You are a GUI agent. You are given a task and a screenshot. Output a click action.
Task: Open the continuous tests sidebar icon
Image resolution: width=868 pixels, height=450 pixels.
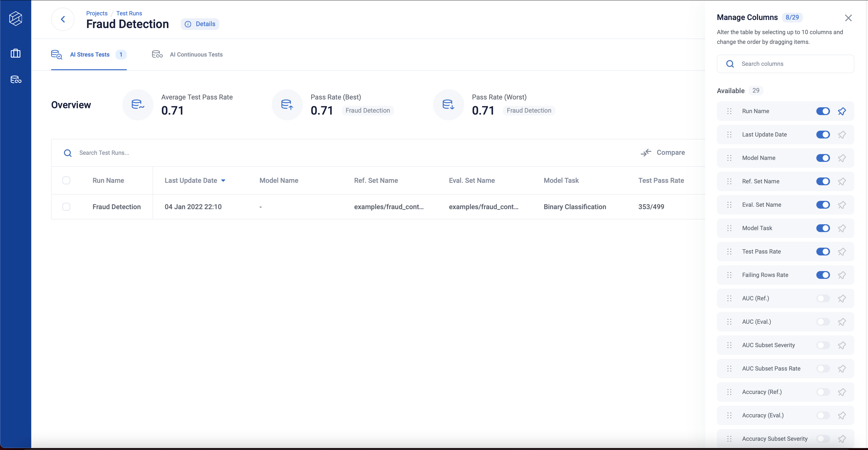(x=16, y=79)
